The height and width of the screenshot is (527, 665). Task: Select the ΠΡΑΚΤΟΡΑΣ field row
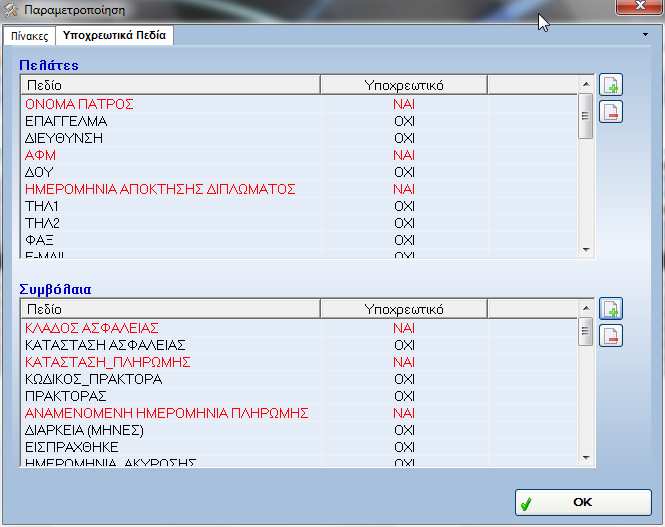point(299,396)
